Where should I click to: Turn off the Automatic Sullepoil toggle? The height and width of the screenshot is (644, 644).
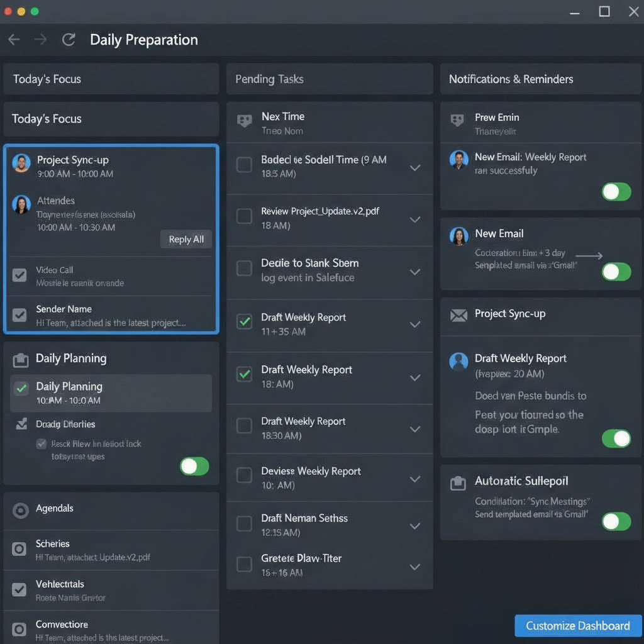[616, 521]
